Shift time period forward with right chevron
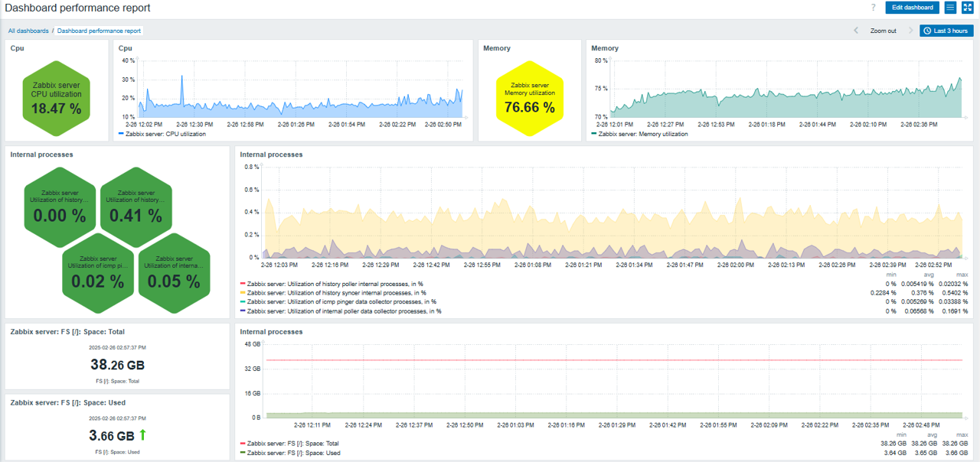The width and height of the screenshot is (980, 462). pyautogui.click(x=910, y=31)
